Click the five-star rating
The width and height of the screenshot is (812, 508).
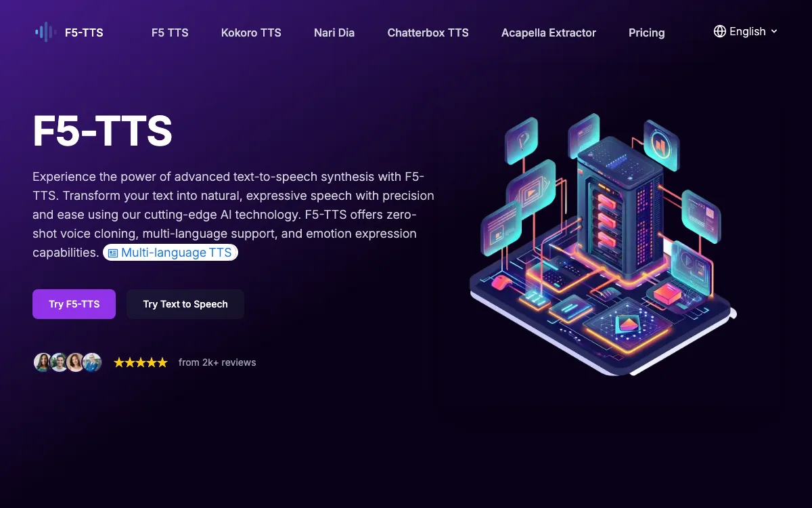(x=141, y=362)
